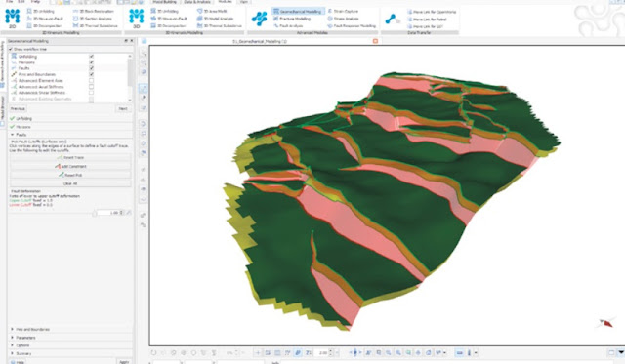Select Geomechanical Modelling in the ribbon
The width and height of the screenshot is (625, 364).
point(298,11)
